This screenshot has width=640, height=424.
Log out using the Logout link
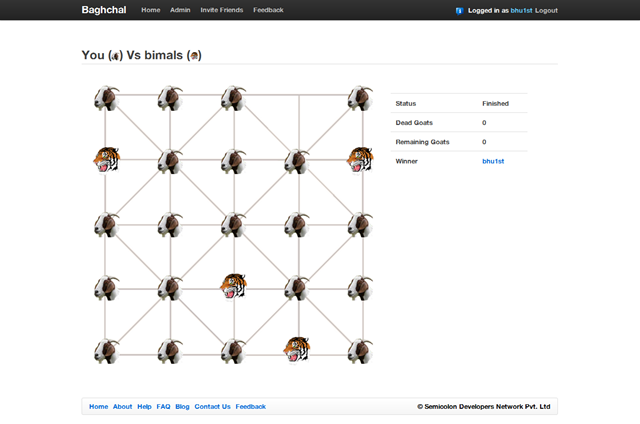point(547,10)
